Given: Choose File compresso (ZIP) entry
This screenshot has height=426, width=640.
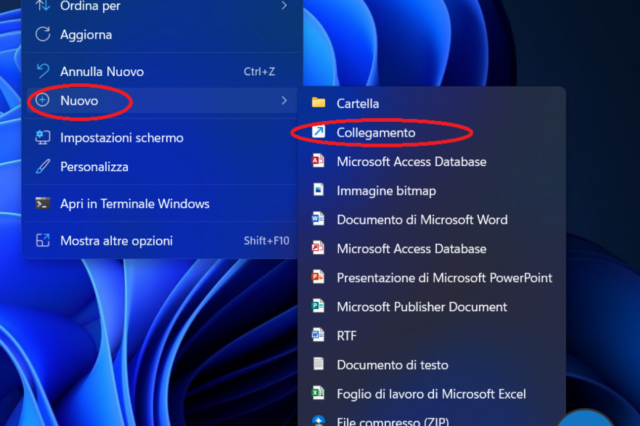Looking at the screenshot, I should (x=432, y=420).
